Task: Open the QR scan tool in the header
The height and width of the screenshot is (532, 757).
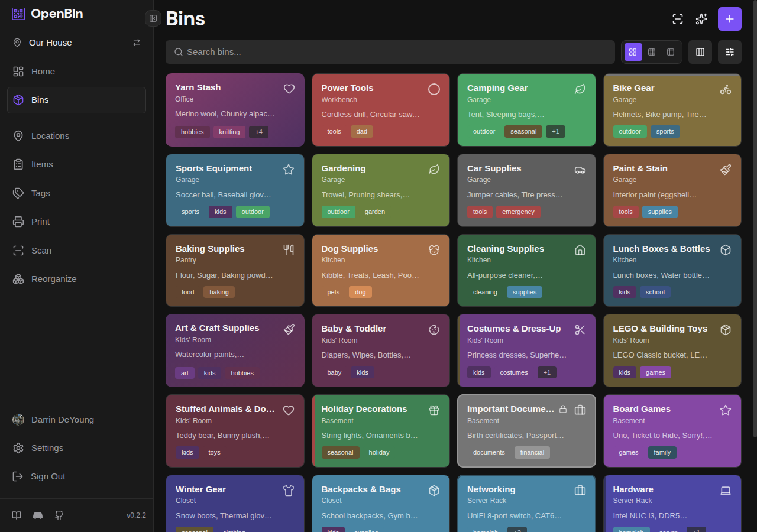Action: tap(677, 19)
